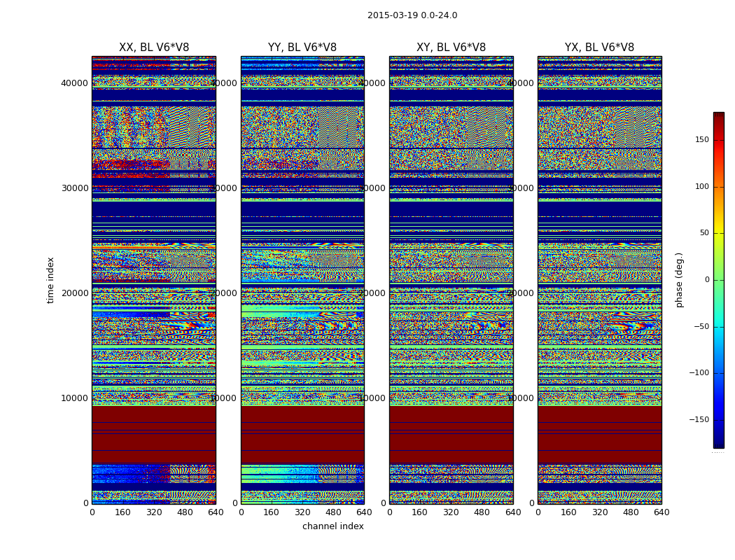735x560 pixels.
Task: Click the dark red band in the XX plot
Action: point(154,435)
